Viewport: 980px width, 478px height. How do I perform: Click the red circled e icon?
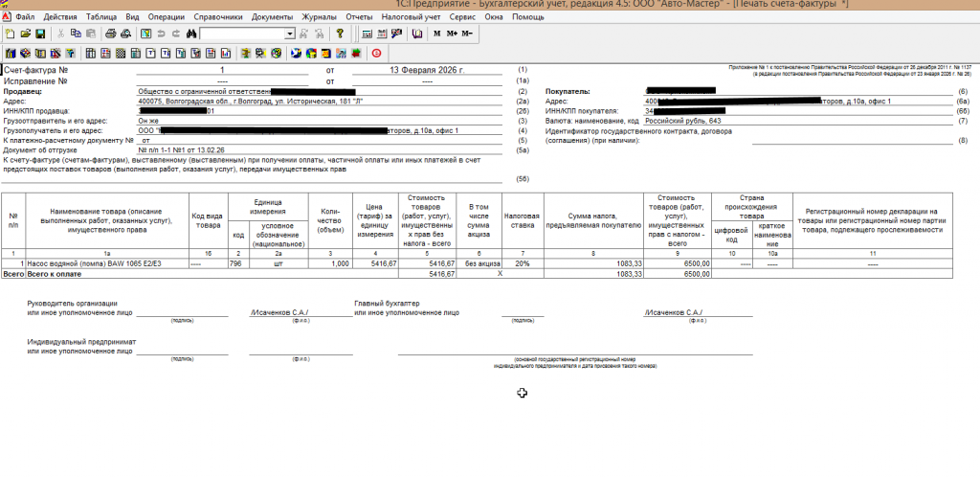tap(376, 54)
